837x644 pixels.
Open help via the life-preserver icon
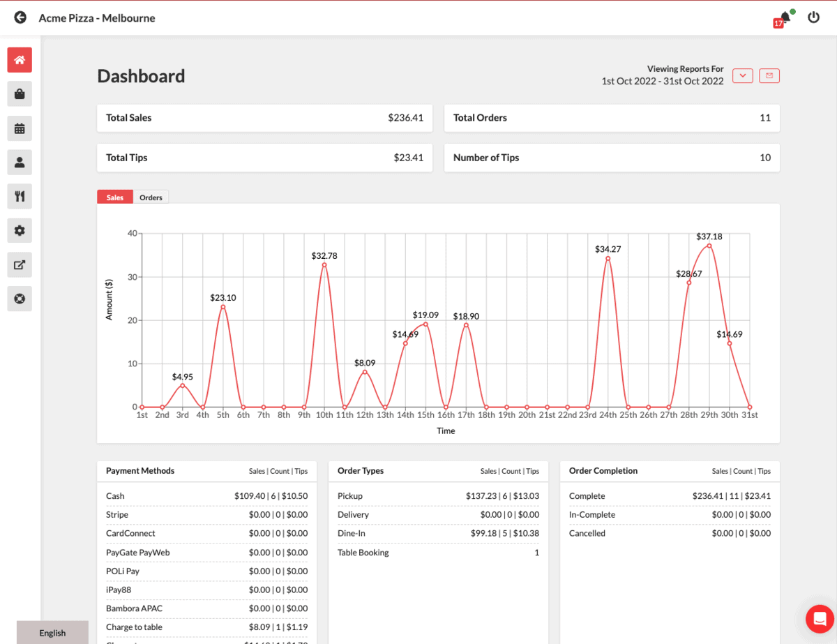tap(19, 299)
